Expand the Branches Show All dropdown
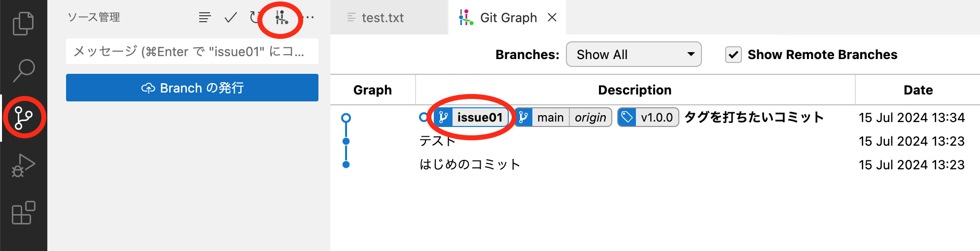Screen dimensions: 980x251 (x=634, y=54)
